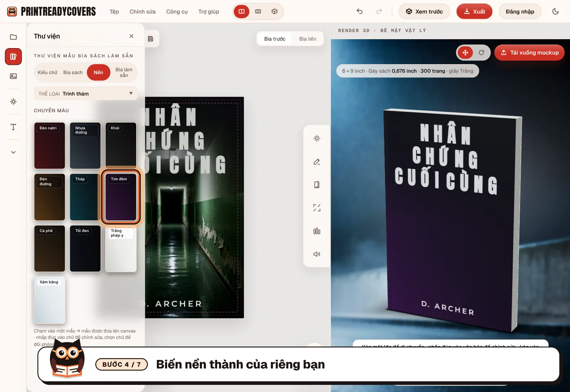Close the Thư viện panel
Image resolution: width=570 pixels, height=392 pixels.
point(131,36)
